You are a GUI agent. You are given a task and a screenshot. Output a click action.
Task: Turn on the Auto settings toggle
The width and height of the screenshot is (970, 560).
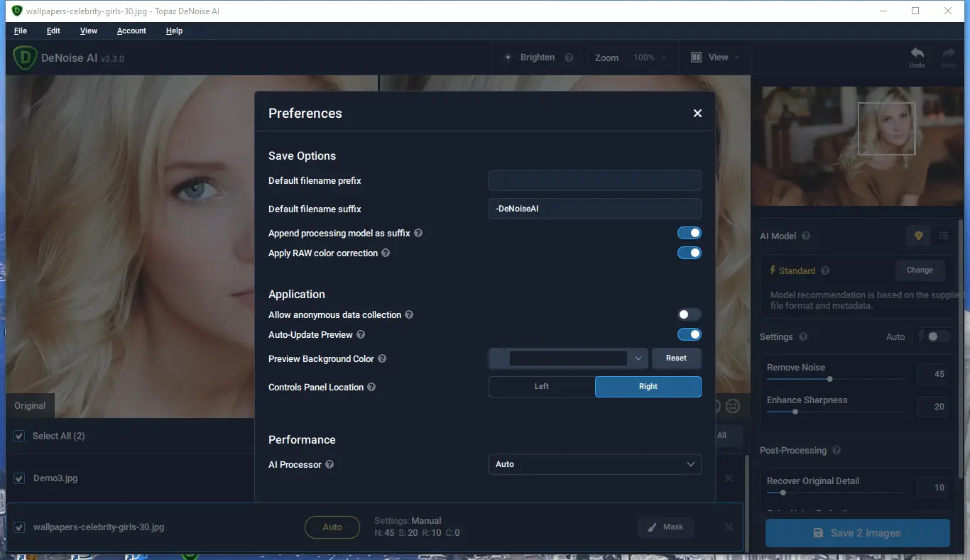click(938, 337)
